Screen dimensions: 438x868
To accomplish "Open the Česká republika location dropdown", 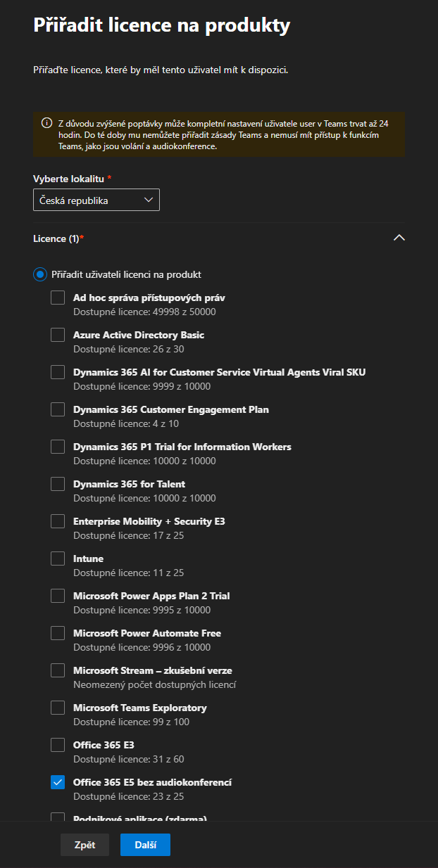I will point(96,200).
